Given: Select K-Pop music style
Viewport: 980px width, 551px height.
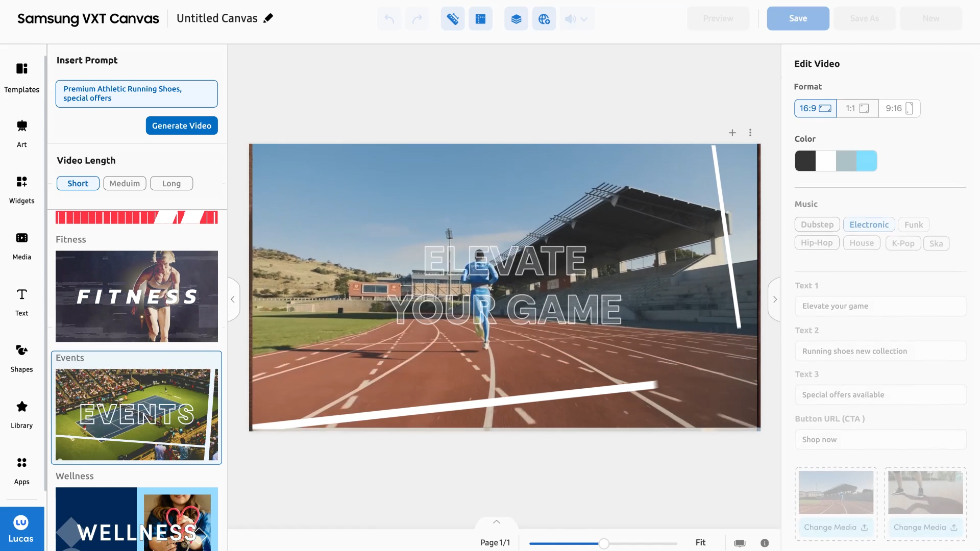Looking at the screenshot, I should (x=903, y=243).
